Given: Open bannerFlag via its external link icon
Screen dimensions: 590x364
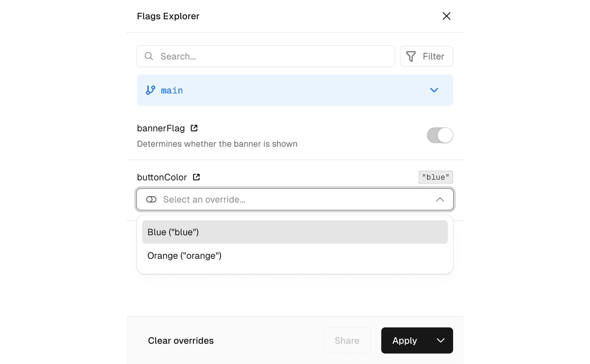Looking at the screenshot, I should [x=194, y=128].
